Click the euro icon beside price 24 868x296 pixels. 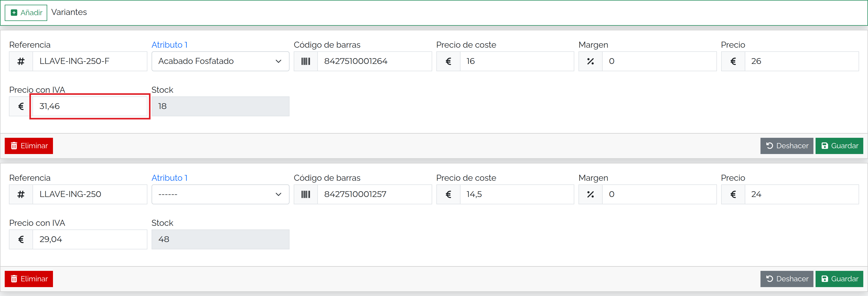tap(733, 194)
